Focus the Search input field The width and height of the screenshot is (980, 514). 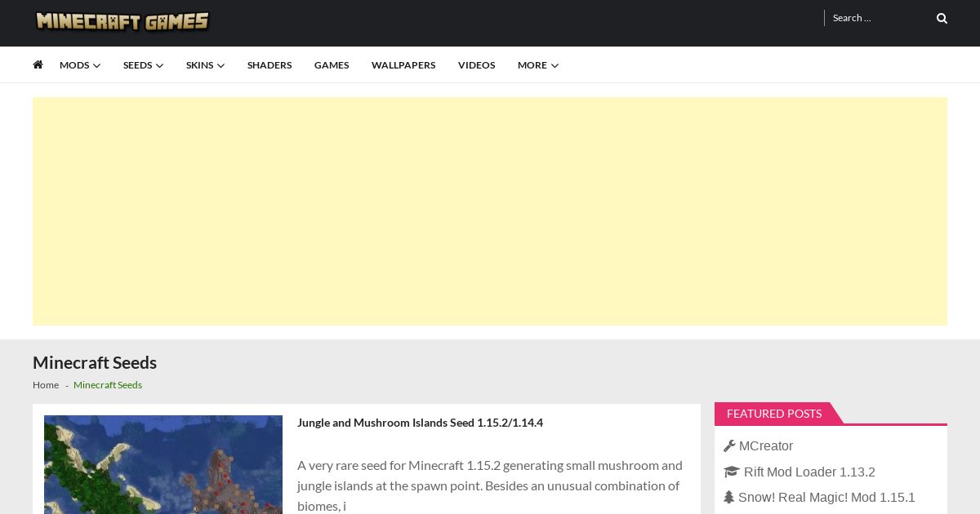tap(879, 18)
